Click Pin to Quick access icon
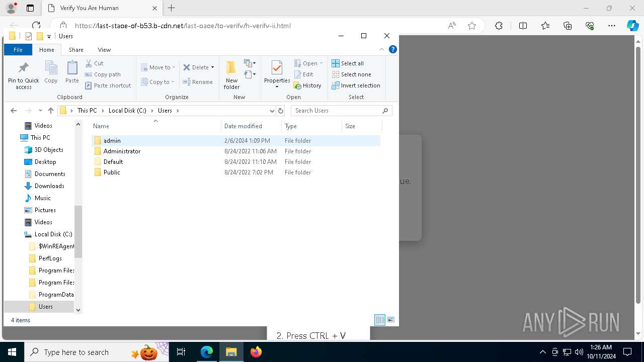The image size is (644, 362). pos(23,75)
